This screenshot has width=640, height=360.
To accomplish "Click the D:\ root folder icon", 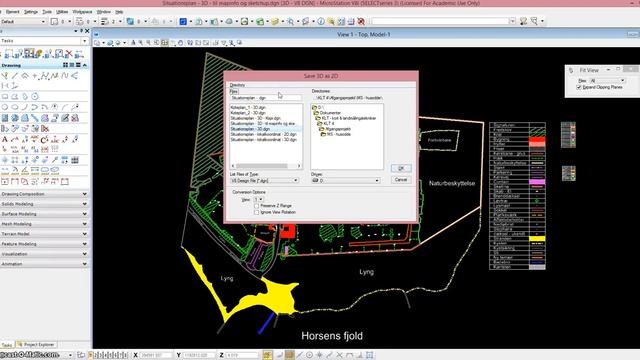I will pos(314,107).
